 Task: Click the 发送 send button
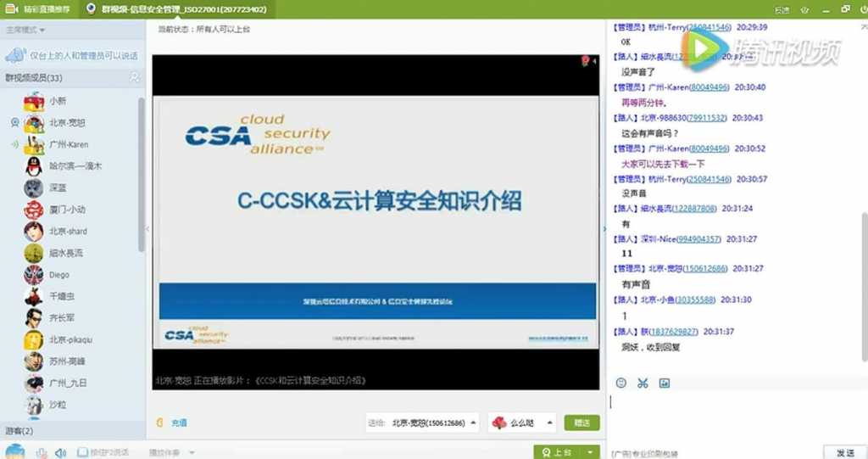coord(845,452)
